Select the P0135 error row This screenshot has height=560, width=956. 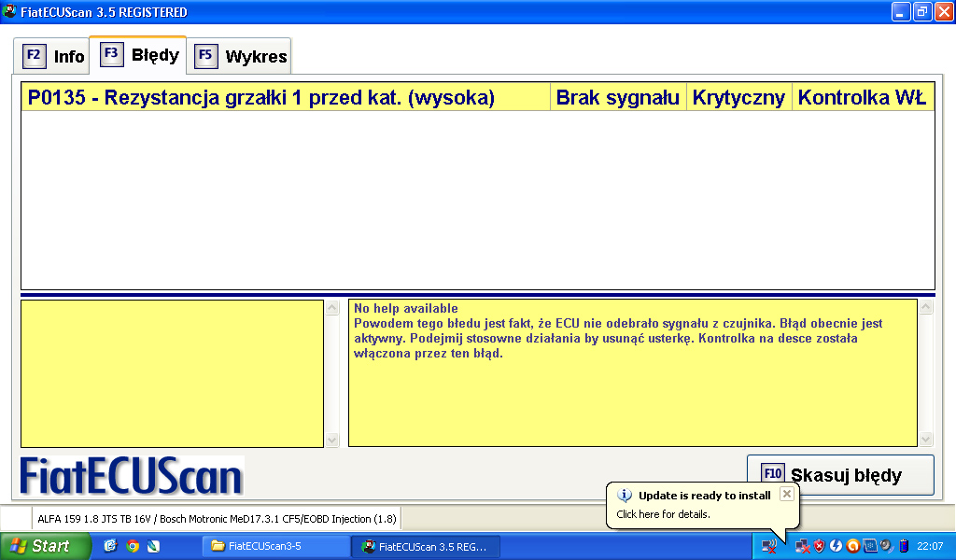tap(477, 97)
